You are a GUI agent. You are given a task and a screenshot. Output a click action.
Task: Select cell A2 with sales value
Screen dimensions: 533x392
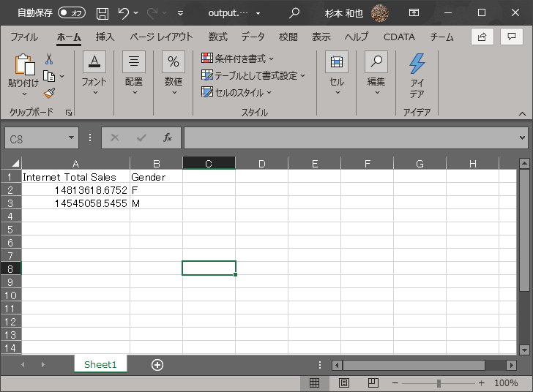(x=75, y=190)
